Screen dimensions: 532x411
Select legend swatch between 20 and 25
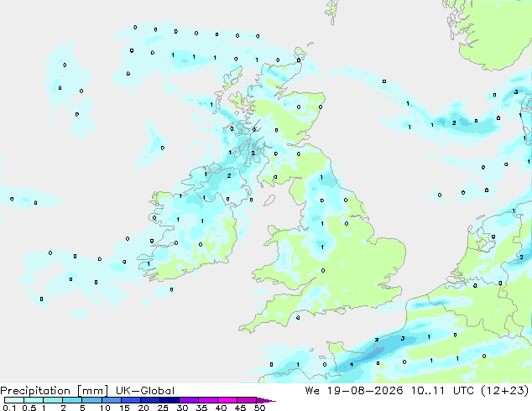coord(150,400)
